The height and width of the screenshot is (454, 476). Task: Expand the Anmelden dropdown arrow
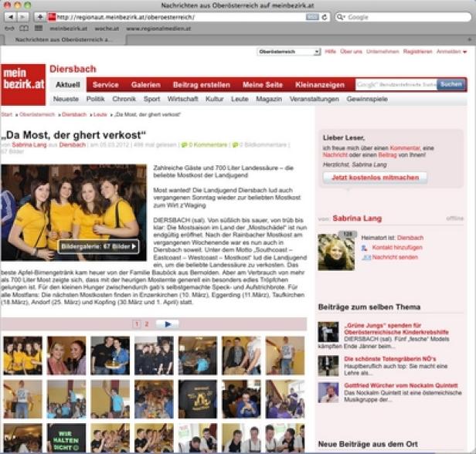point(464,52)
